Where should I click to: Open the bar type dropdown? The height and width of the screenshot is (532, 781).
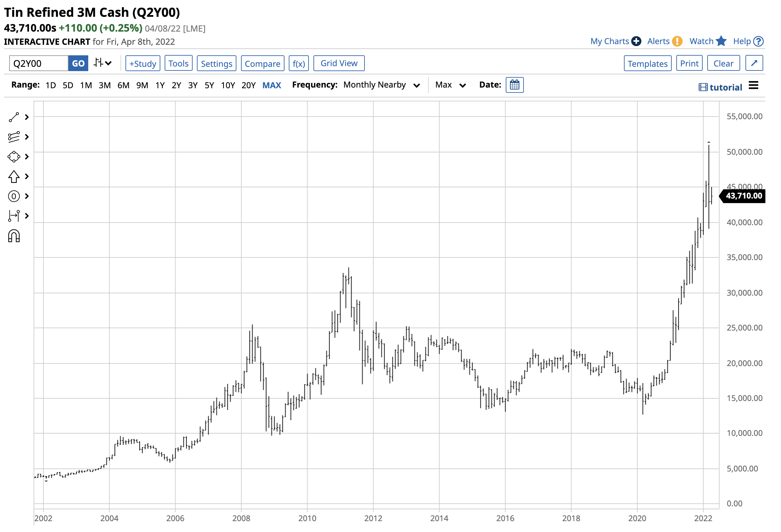click(102, 63)
